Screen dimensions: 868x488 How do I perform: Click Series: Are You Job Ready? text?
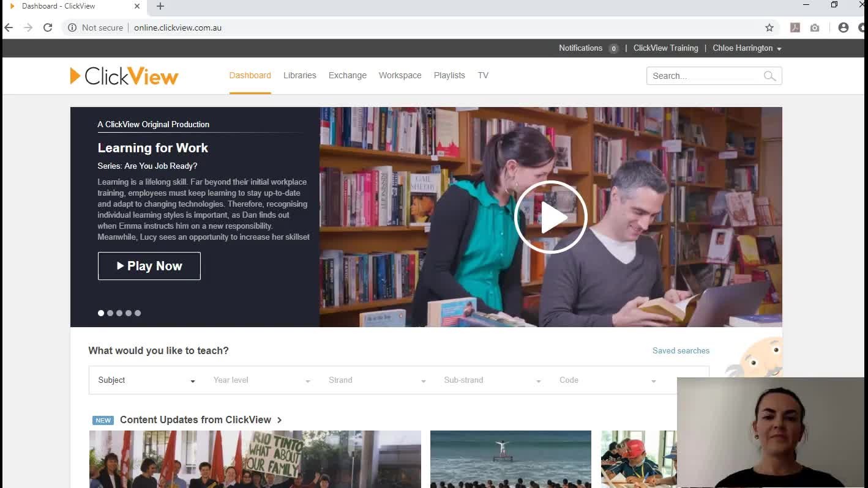148,166
